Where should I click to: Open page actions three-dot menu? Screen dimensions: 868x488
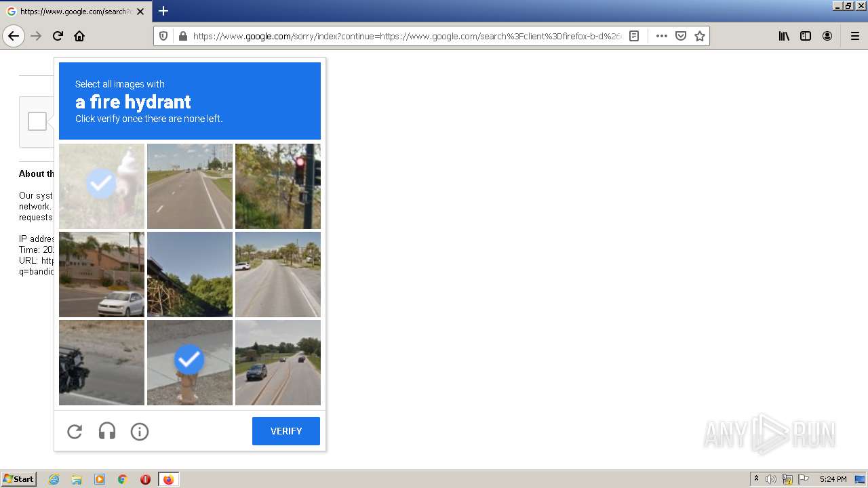(662, 36)
